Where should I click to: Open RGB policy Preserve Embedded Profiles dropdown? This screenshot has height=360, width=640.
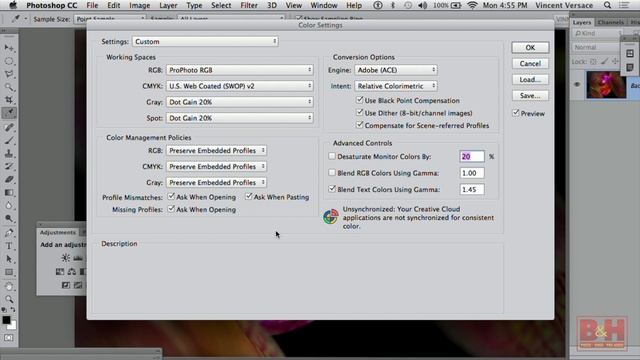click(216, 151)
